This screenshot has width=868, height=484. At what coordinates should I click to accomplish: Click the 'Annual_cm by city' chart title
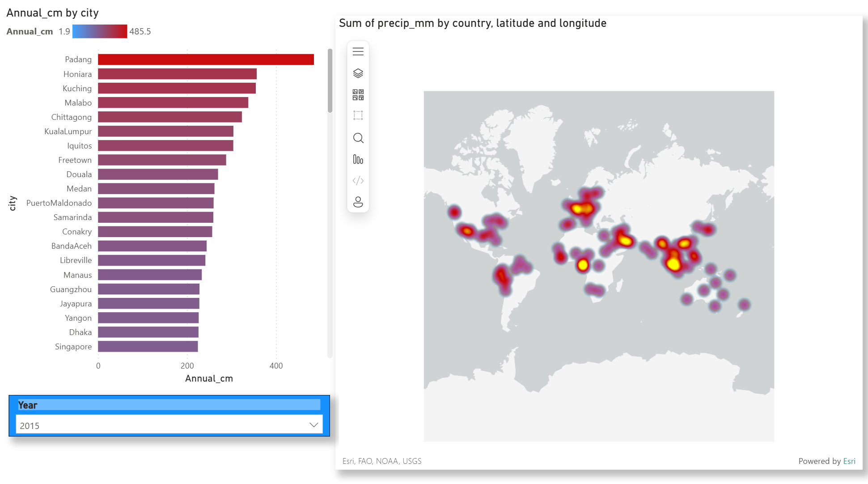[x=53, y=13]
